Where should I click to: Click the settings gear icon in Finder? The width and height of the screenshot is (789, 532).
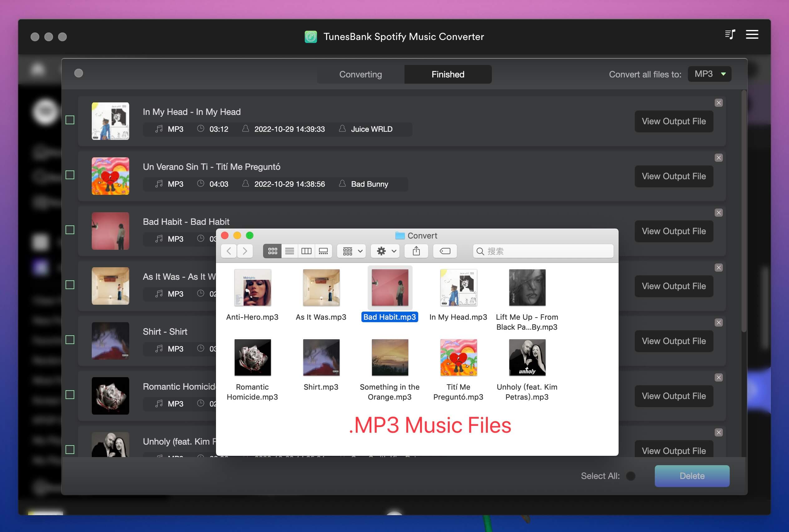pos(381,250)
